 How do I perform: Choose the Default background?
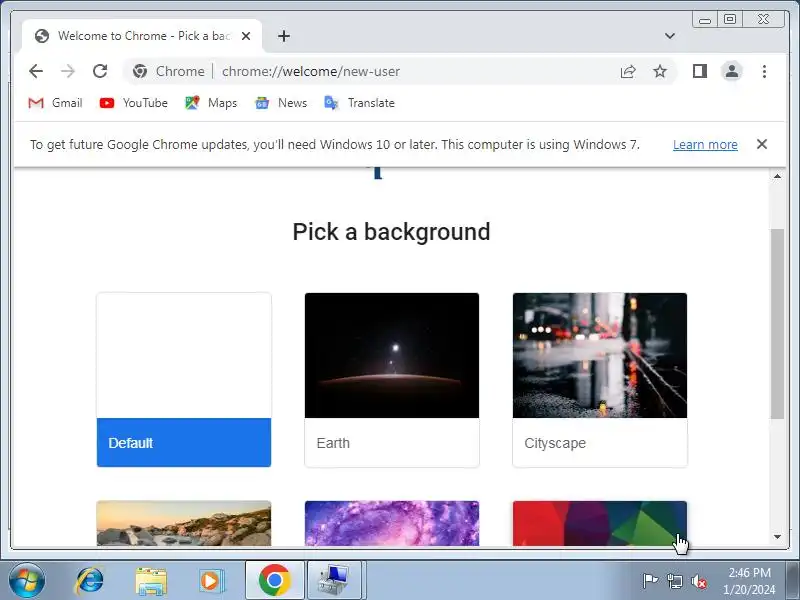coord(184,380)
